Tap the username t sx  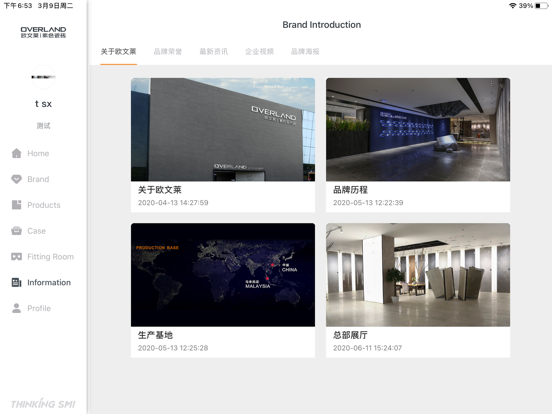[x=43, y=104]
